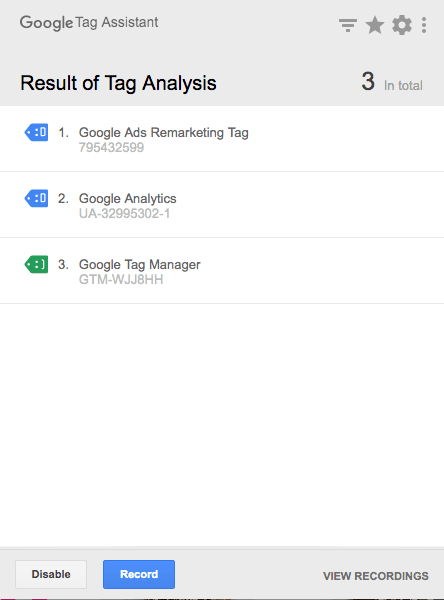Click the 3 In total counter
This screenshot has height=600, width=444.
[x=392, y=82]
